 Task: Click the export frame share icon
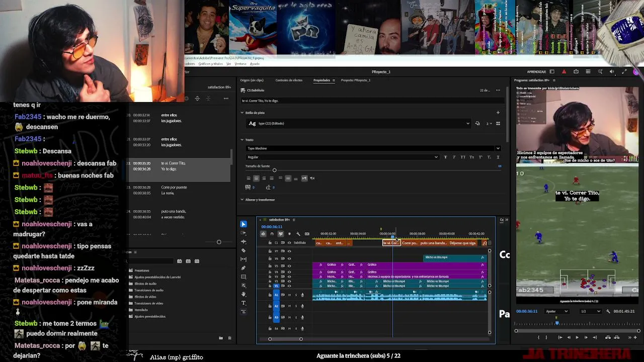coord(576,72)
